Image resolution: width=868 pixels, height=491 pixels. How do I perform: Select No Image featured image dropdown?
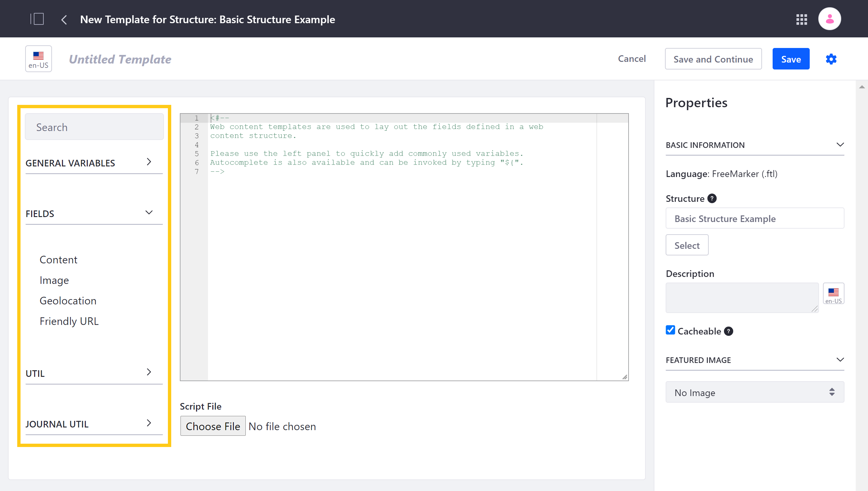[755, 393]
